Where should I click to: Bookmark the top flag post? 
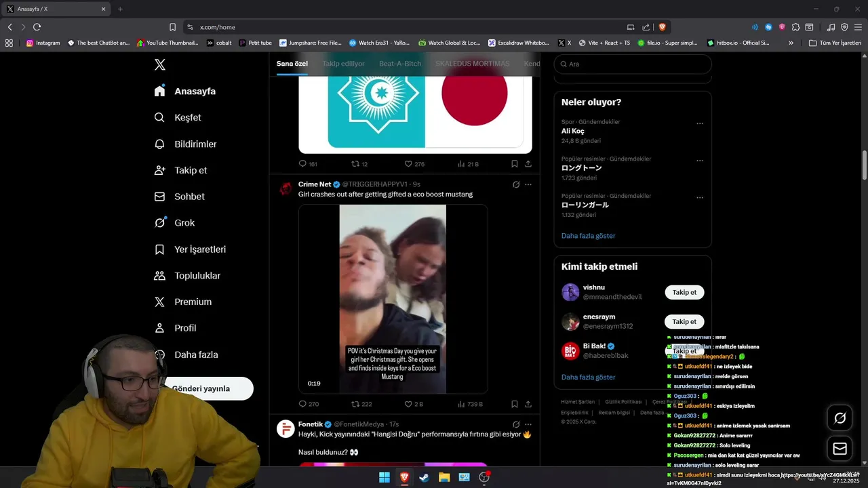click(x=515, y=164)
